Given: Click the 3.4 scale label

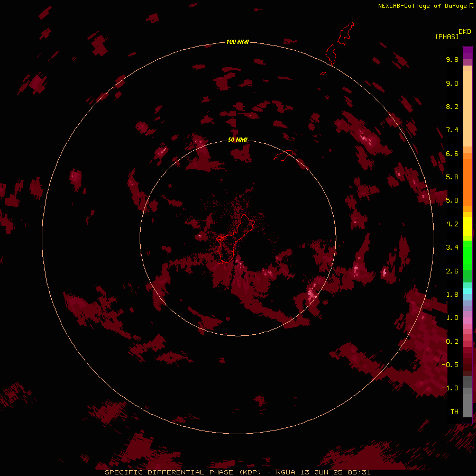Looking at the screenshot, I should coord(452,247).
